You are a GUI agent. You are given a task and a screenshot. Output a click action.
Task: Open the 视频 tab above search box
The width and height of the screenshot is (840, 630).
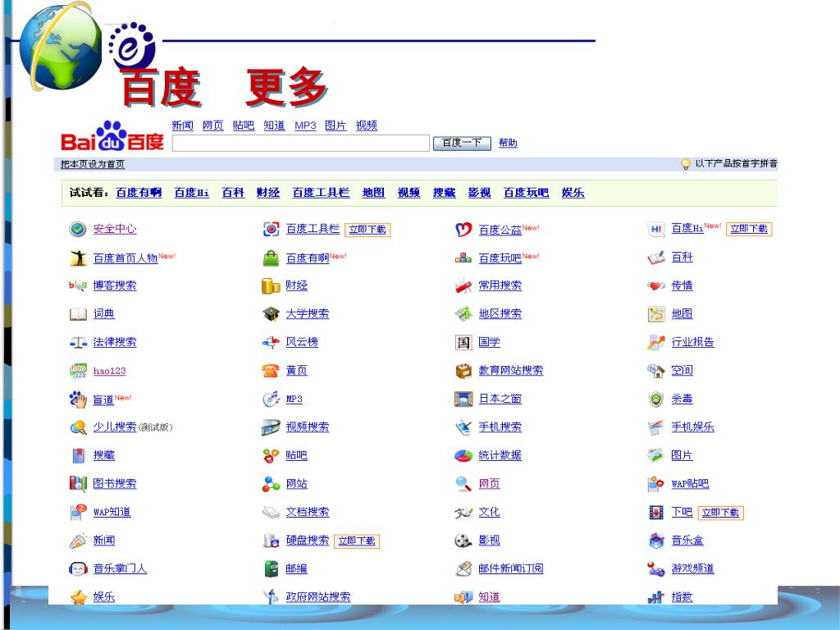click(367, 126)
